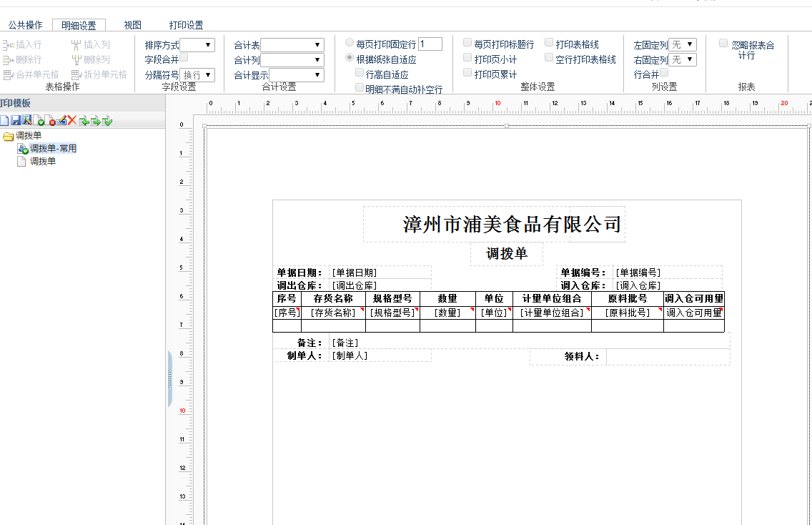Enable 明细不满自动补空行 checkbox
Viewport: 812px width, 525px height.
click(360, 87)
